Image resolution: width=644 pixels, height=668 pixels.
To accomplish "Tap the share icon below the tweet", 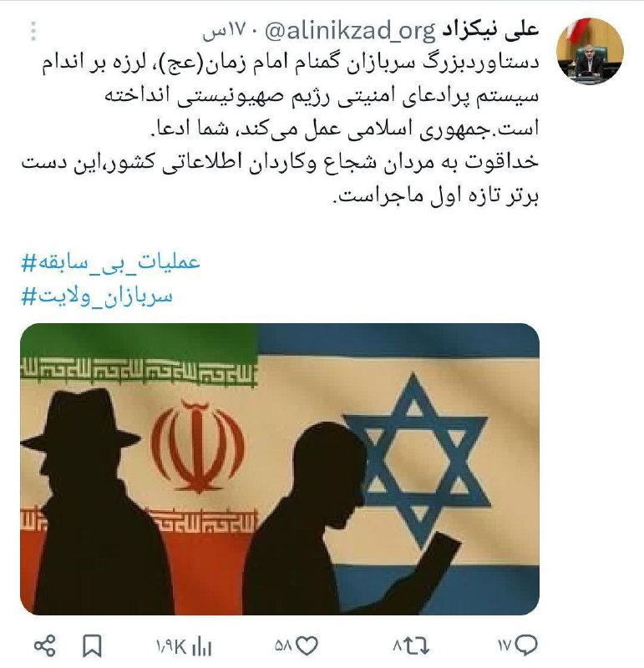I will click(45, 645).
